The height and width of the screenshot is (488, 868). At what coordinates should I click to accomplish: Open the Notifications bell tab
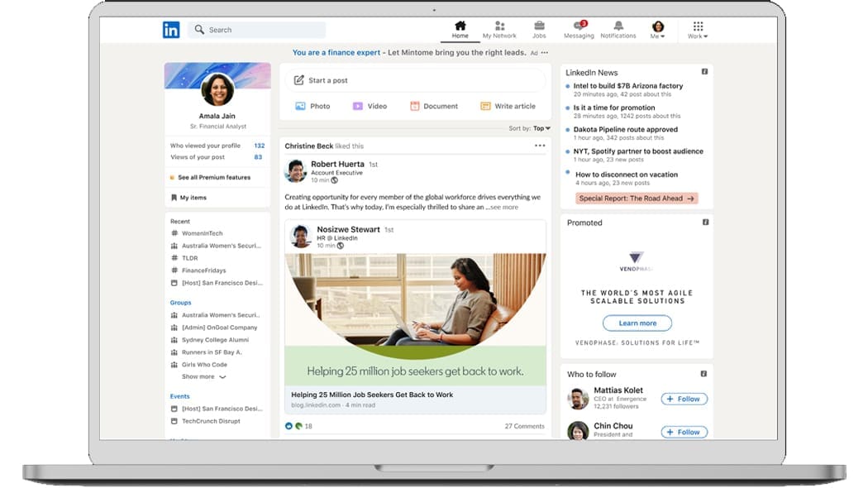618,30
